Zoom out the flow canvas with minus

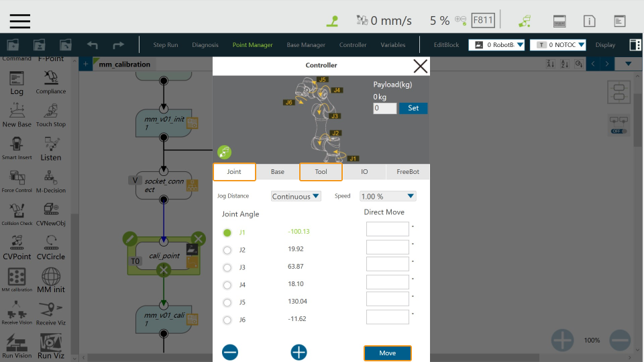pos(620,341)
